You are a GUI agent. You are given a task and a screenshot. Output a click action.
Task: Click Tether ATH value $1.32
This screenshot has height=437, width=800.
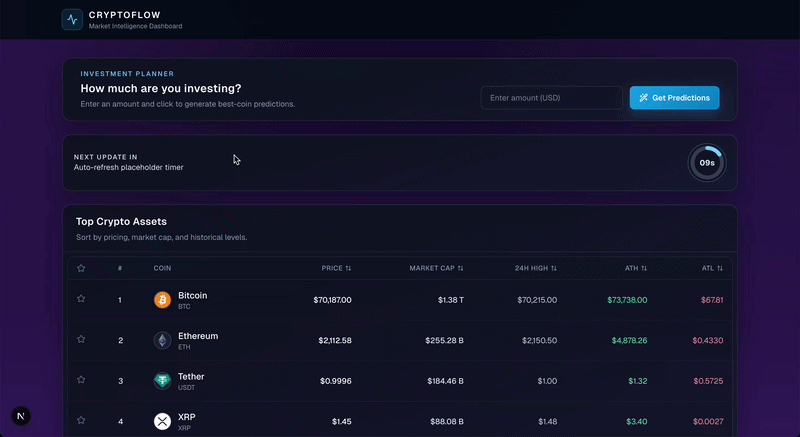(638, 381)
